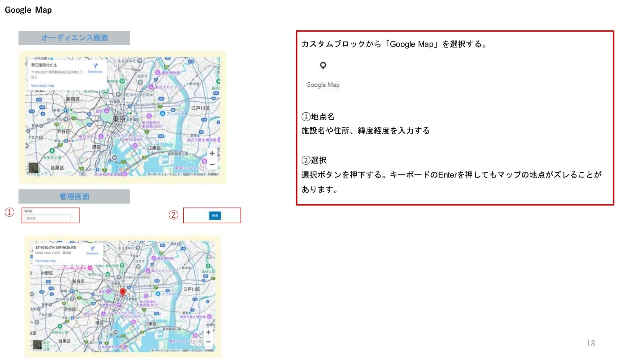Zoom in on the admin screen map

click(x=208, y=332)
